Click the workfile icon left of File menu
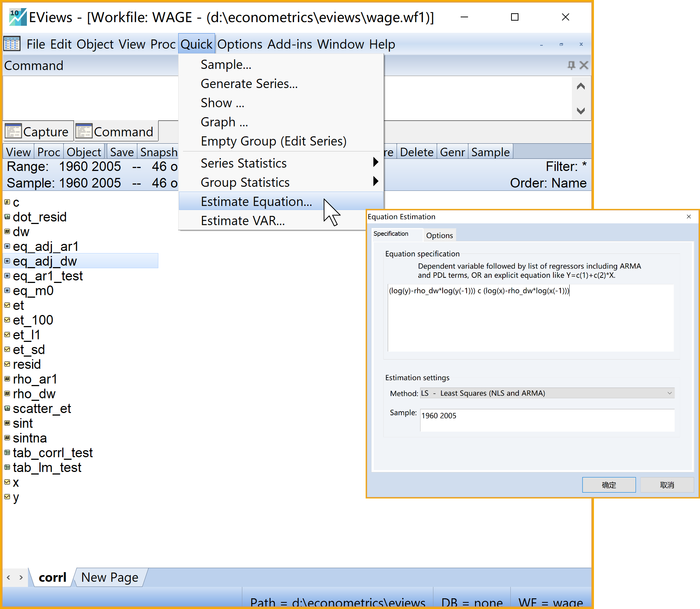700x609 pixels. pyautogui.click(x=12, y=44)
